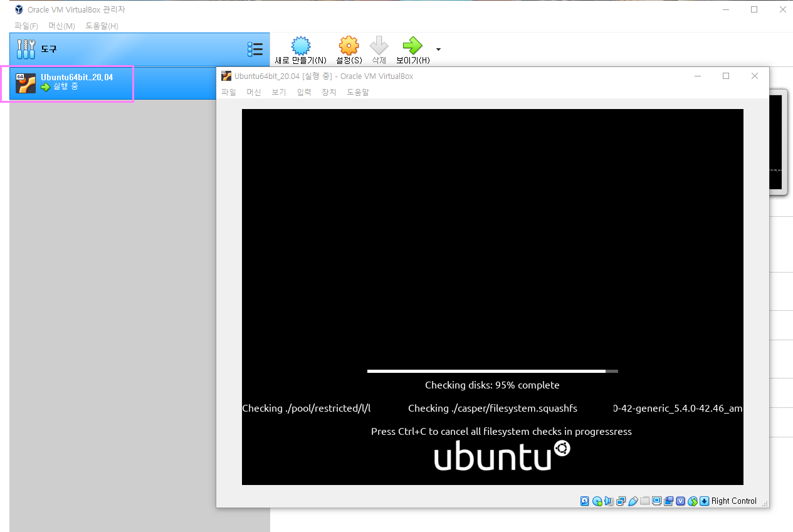
Task: Maximize the Ubuntu VM window
Action: (x=726, y=76)
